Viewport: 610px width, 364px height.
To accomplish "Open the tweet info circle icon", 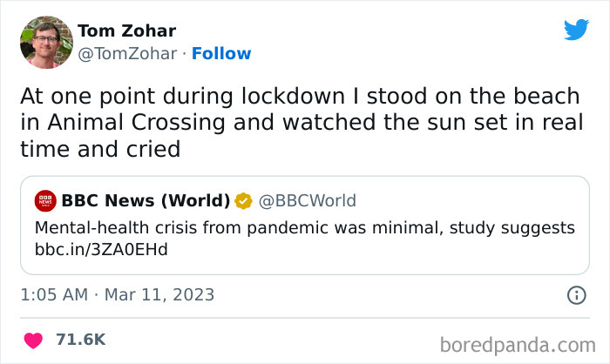I will click(576, 295).
